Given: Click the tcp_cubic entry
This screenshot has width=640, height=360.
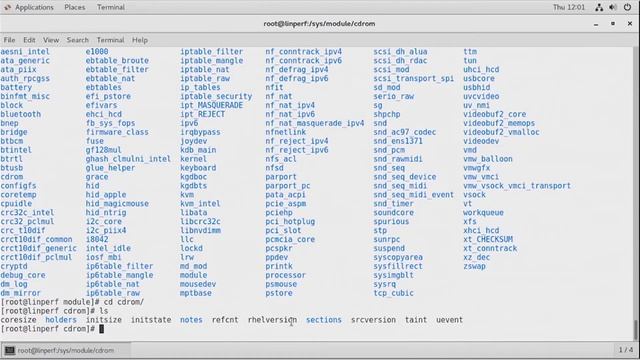Looking at the screenshot, I should coord(393,293).
